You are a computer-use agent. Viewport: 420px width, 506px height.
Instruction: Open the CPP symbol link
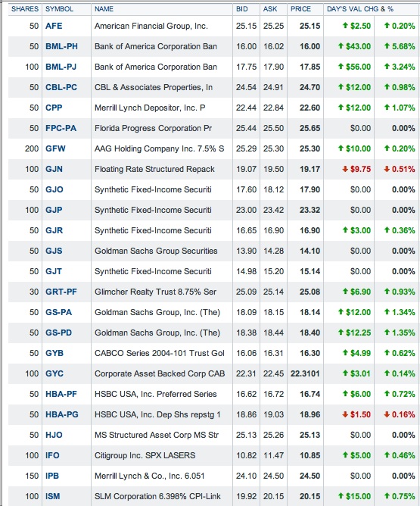click(x=54, y=108)
